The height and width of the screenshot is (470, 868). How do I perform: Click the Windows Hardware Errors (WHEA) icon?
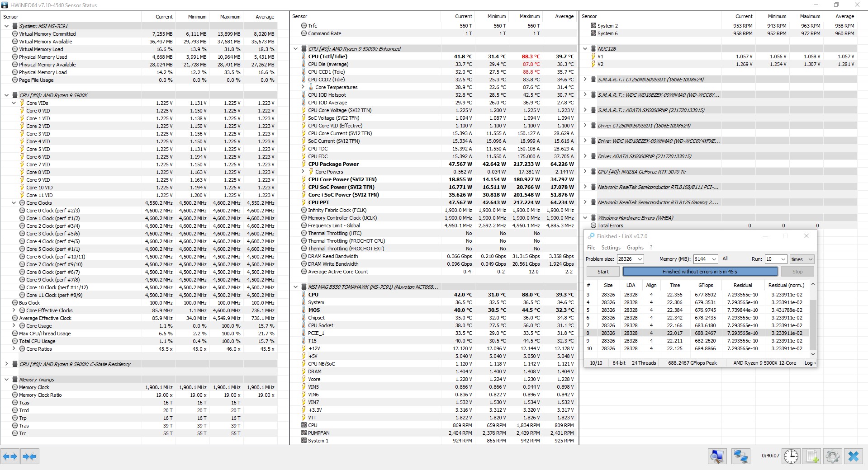pyautogui.click(x=593, y=218)
